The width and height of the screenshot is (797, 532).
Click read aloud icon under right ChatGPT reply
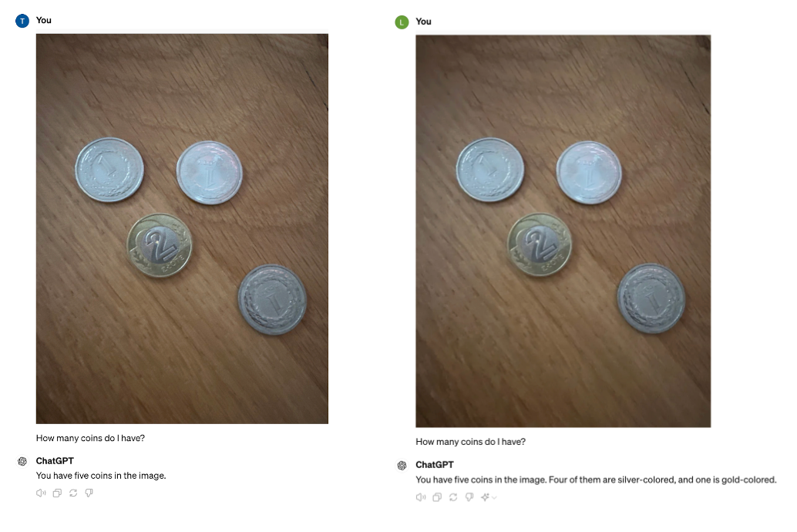pos(420,497)
